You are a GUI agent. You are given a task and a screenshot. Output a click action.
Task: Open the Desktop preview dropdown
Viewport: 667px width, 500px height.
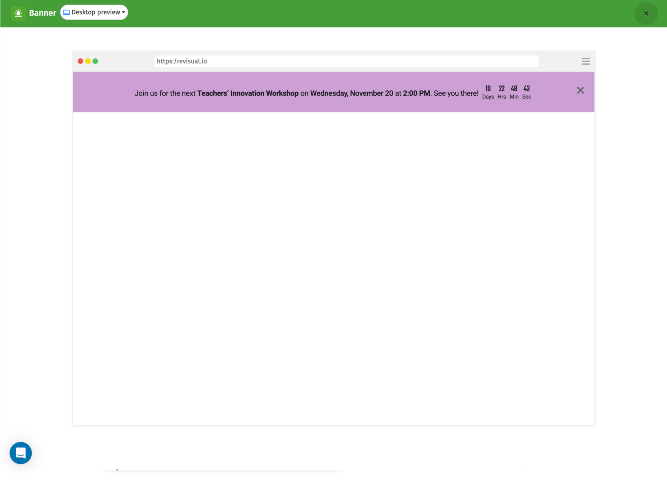(x=94, y=12)
